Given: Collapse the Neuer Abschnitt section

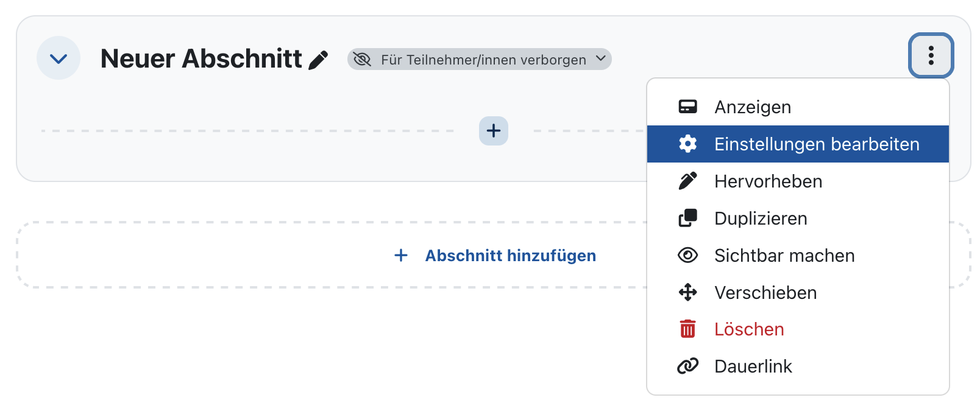Looking at the screenshot, I should pos(59,58).
